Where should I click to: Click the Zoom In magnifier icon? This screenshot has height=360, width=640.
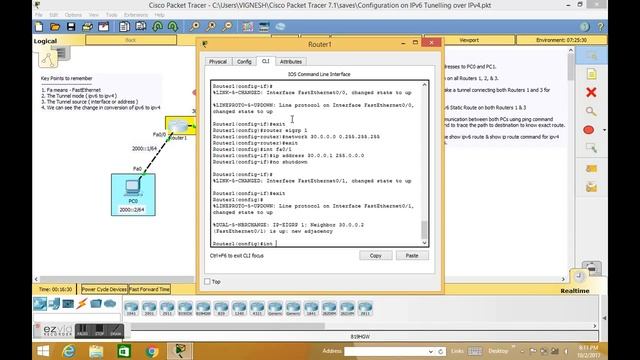tap(195, 27)
